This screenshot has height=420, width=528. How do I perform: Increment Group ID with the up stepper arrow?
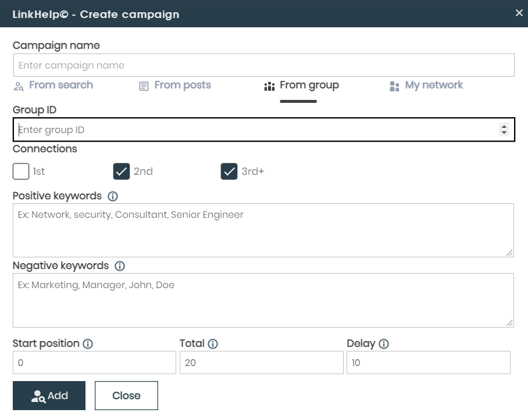coord(504,127)
